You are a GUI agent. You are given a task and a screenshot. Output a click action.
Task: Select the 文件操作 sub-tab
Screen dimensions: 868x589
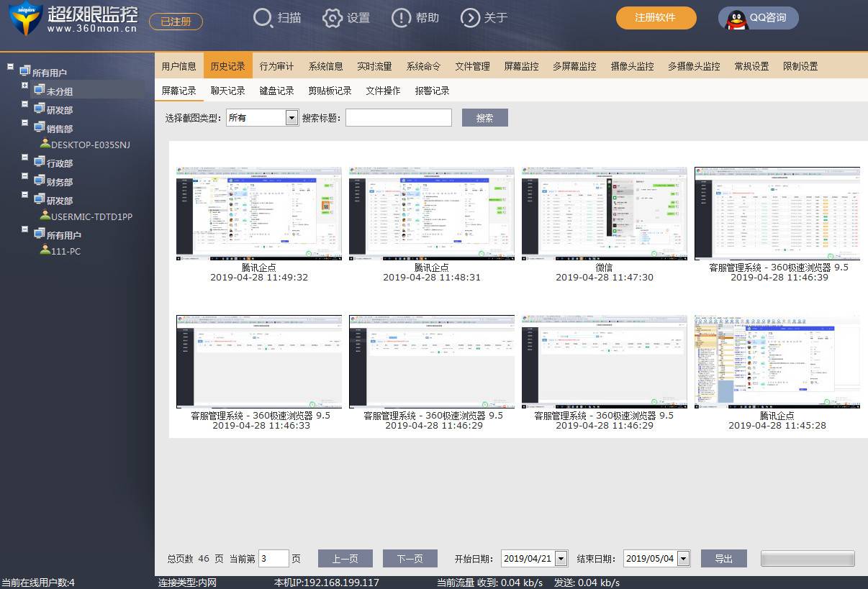point(383,91)
